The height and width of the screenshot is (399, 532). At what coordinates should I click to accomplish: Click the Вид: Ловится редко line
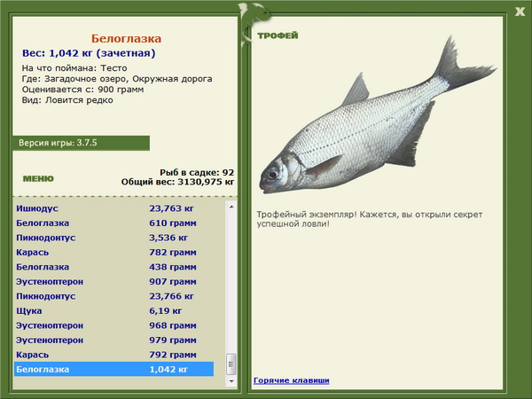click(x=67, y=100)
